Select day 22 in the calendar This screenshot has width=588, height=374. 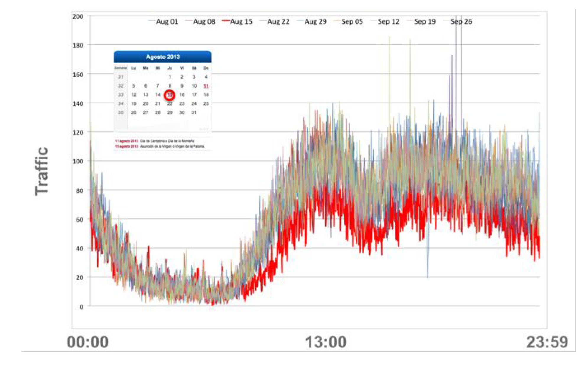(170, 104)
